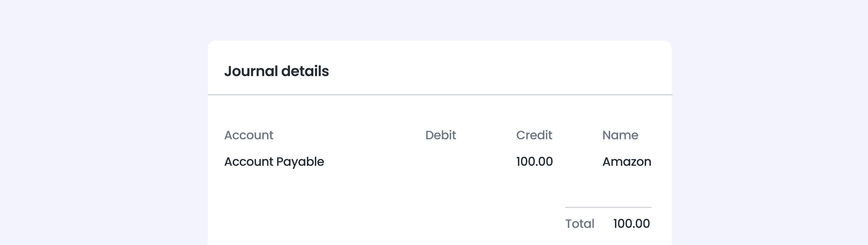Click the Total label
868x245 pixels.
coord(580,224)
